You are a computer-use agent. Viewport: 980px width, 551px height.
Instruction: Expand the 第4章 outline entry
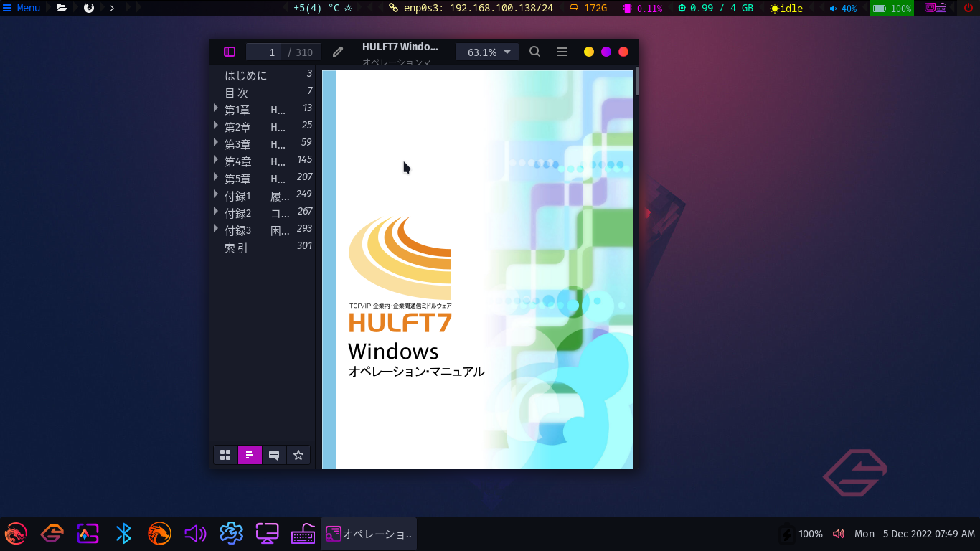click(216, 160)
